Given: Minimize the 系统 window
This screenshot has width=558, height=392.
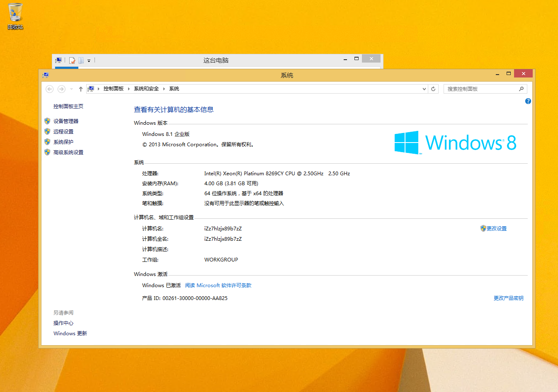Looking at the screenshot, I should 497,74.
